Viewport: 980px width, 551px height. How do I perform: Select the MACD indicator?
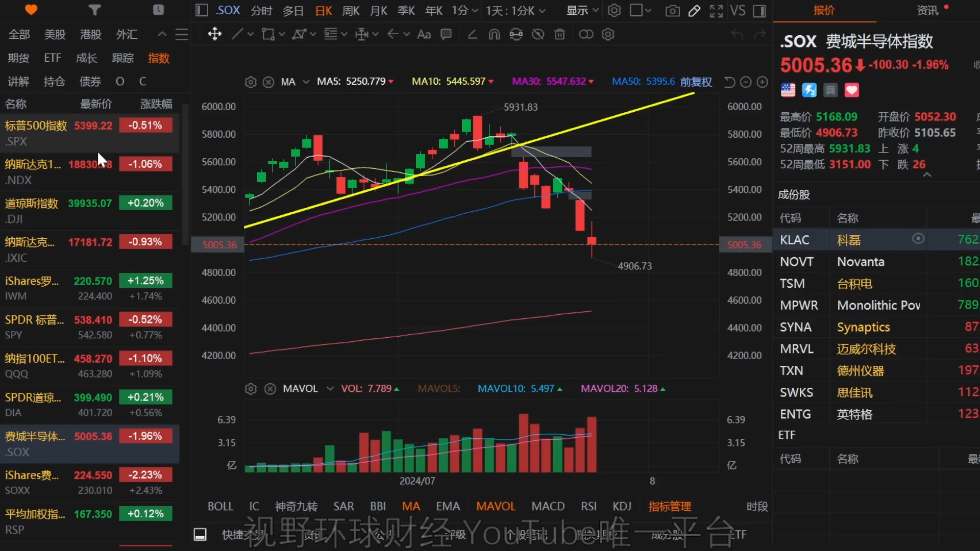548,506
